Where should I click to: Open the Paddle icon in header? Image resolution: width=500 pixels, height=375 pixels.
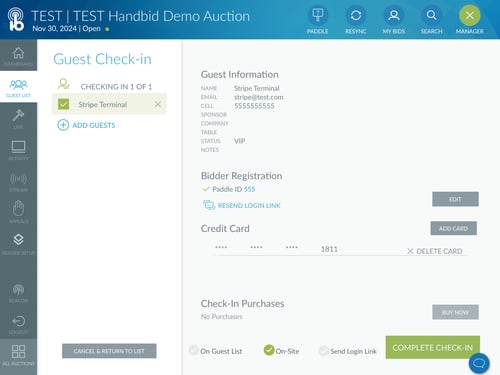click(317, 16)
